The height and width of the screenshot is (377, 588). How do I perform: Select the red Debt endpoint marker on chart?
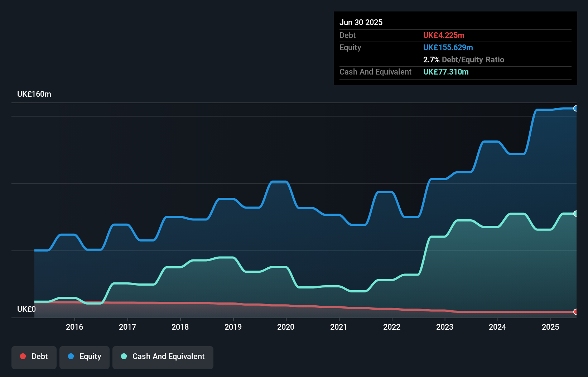tap(575, 312)
